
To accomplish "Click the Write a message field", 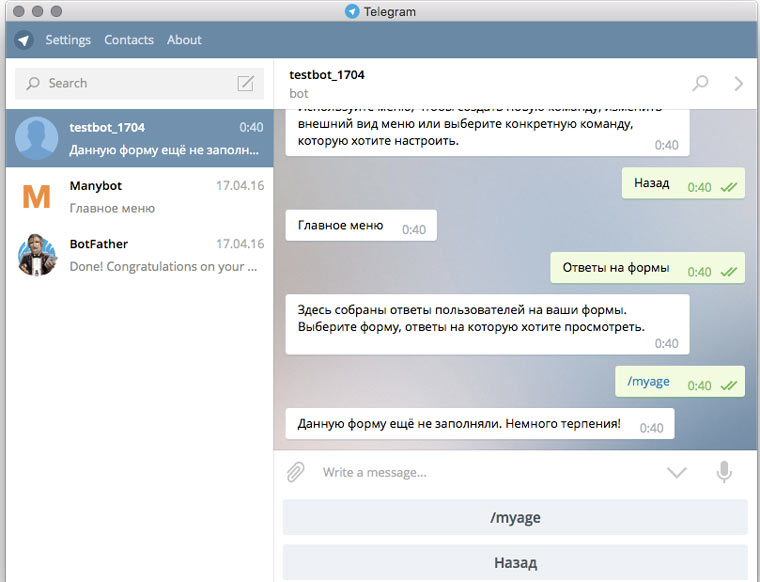I will 490,472.
